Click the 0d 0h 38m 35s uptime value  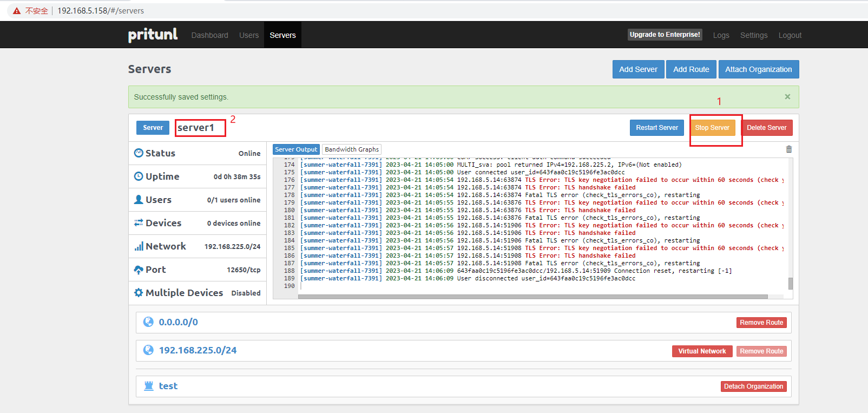[x=237, y=176]
